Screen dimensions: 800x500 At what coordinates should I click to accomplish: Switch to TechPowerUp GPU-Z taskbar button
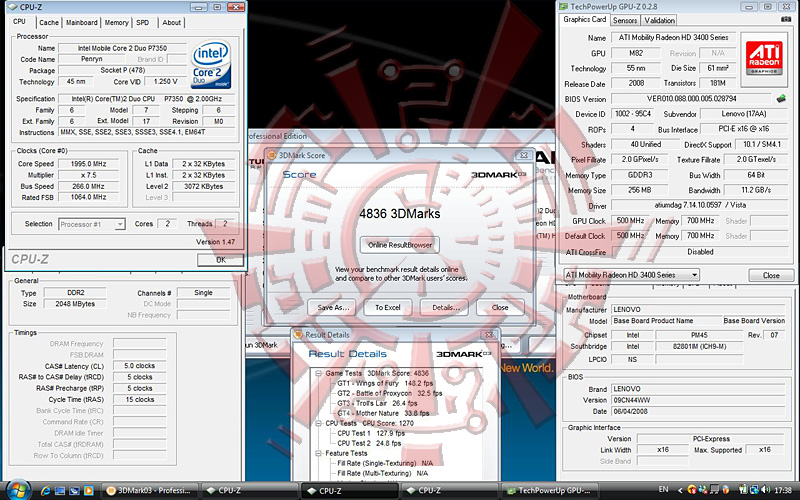tap(549, 490)
